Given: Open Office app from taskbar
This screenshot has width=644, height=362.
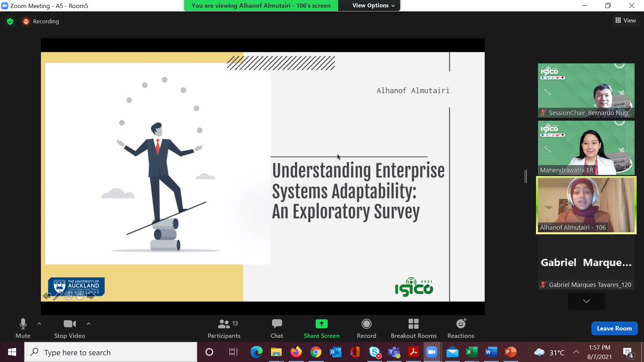Looking at the screenshot, I should 354,352.
